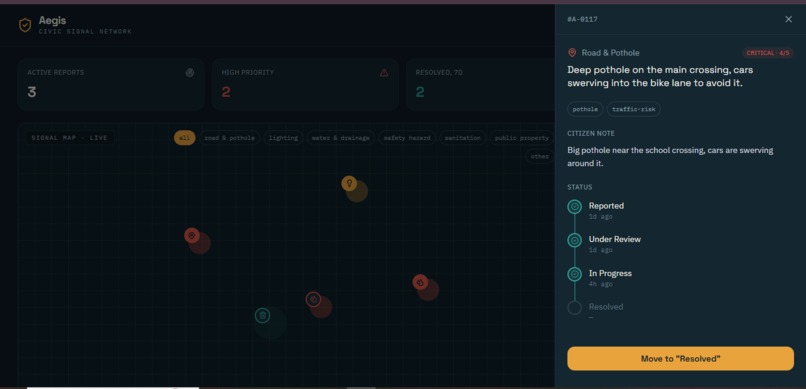Click the High Priority warning triangle icon
The image size is (806, 389).
pos(384,72)
